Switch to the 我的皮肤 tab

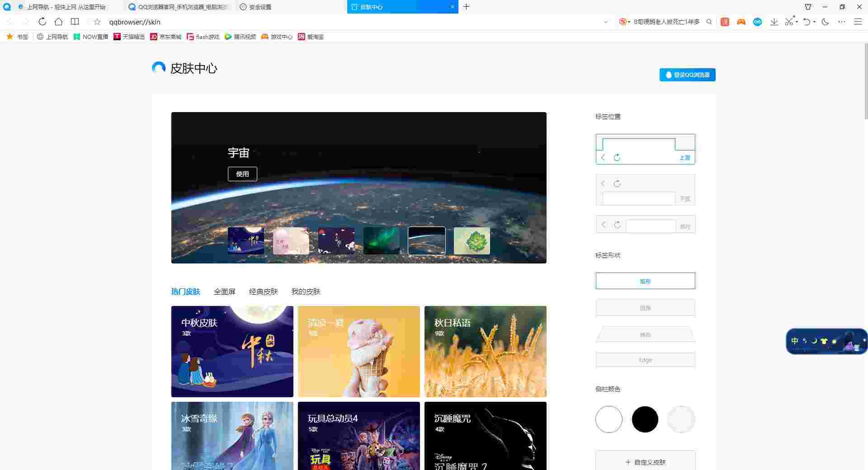(306, 291)
